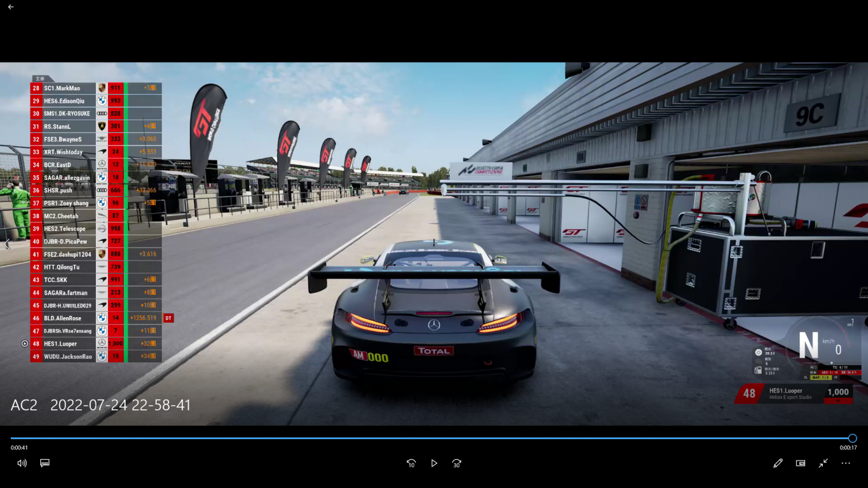Click the red DT penalty badge
The image size is (868, 488).
[x=168, y=318]
